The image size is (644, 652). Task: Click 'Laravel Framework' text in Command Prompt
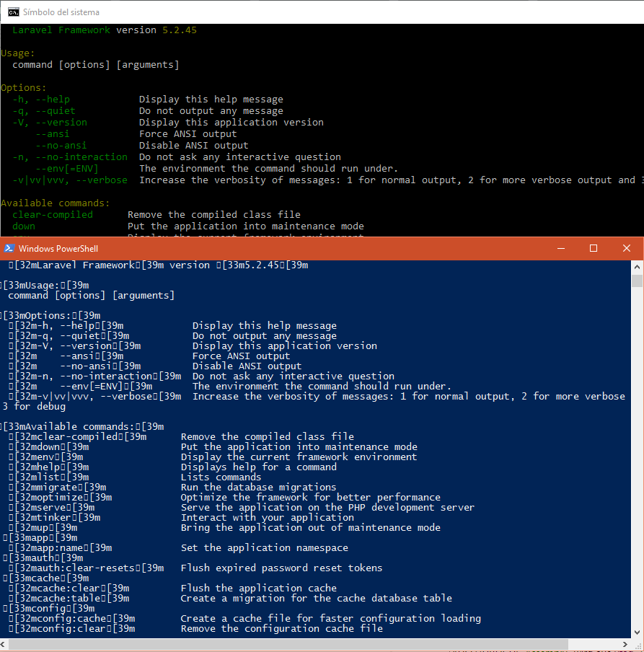[61, 30]
